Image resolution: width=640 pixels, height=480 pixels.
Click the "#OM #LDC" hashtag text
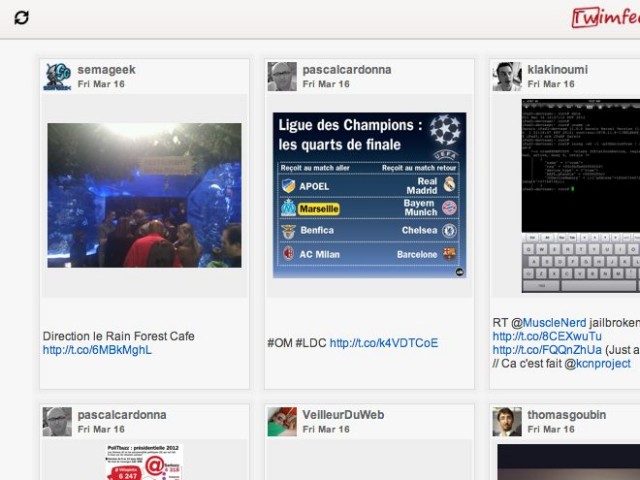click(x=297, y=343)
